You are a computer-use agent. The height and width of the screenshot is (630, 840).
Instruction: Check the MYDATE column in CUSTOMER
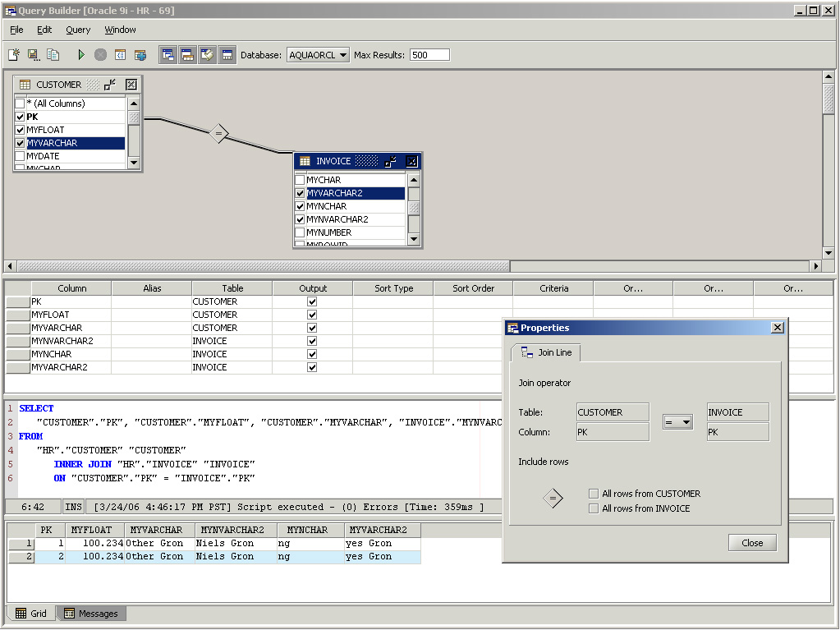click(20, 156)
